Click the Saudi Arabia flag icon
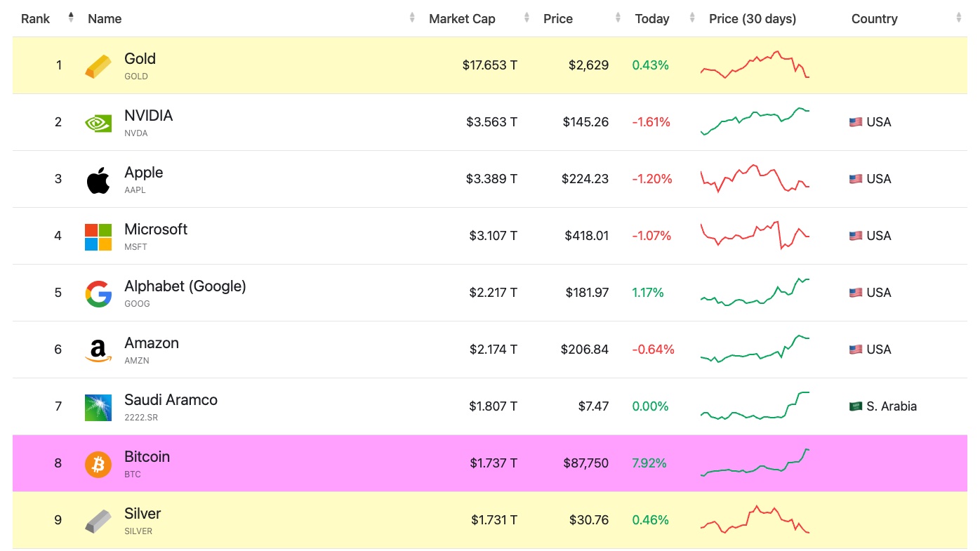 [x=855, y=406]
